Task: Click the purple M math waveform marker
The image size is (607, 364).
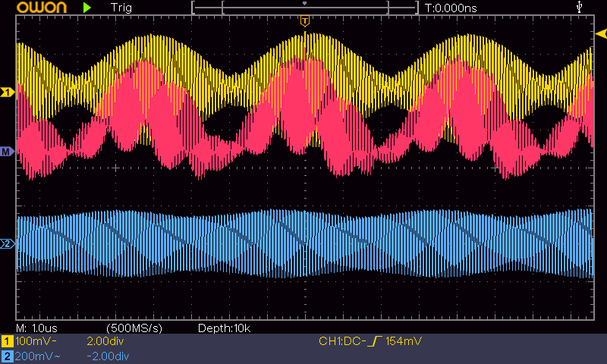Action: click(x=8, y=152)
